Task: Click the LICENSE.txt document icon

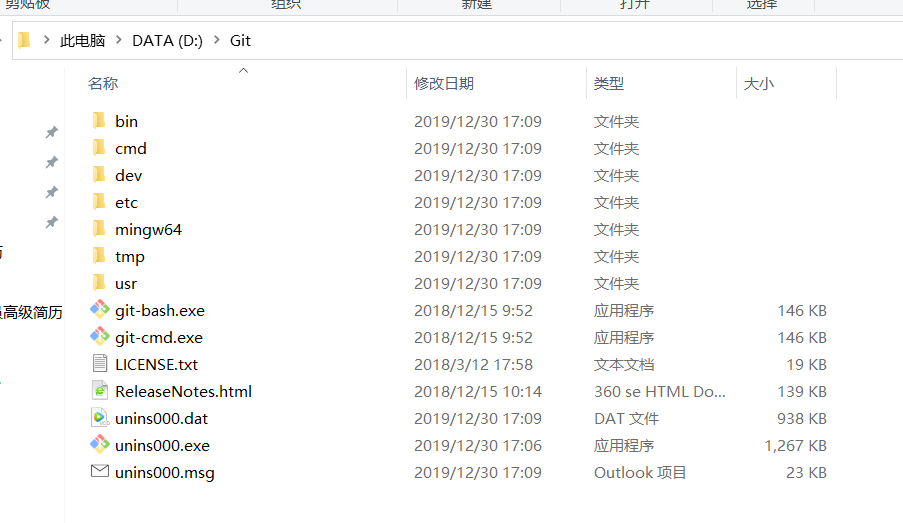Action: (100, 363)
